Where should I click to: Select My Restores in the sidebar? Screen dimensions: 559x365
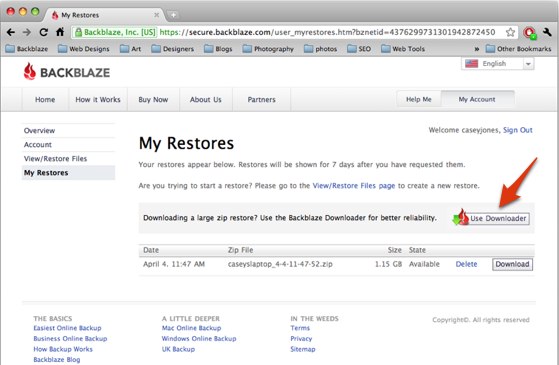(68, 173)
